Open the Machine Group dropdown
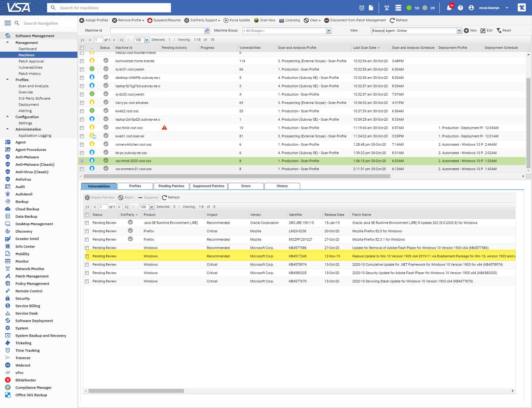 click(x=329, y=31)
